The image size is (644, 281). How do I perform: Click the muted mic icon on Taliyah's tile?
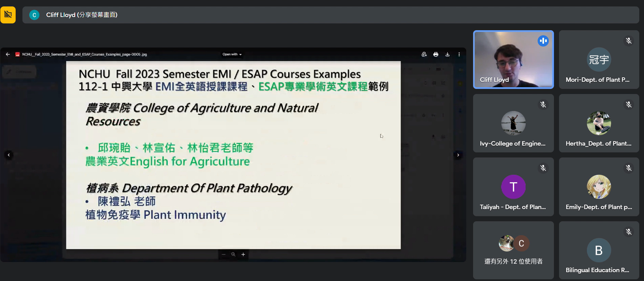[x=543, y=168]
